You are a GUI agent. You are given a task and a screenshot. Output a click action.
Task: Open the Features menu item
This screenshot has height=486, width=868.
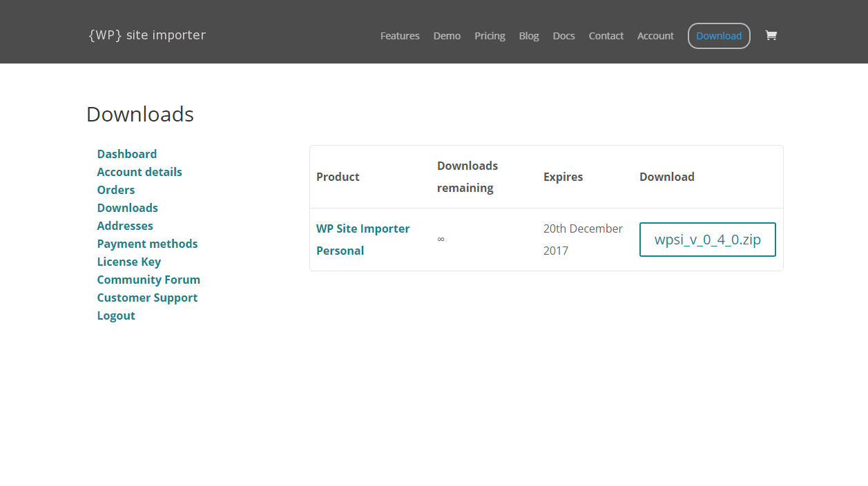coord(400,36)
